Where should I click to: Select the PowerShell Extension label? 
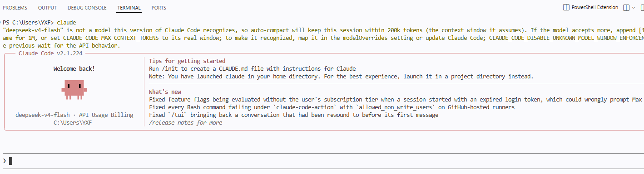coord(594,8)
